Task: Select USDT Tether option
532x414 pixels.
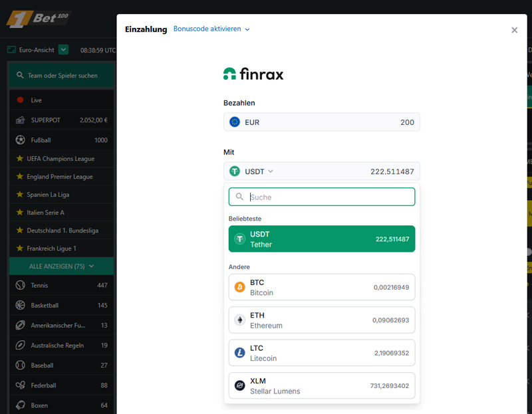Action: tap(322, 239)
